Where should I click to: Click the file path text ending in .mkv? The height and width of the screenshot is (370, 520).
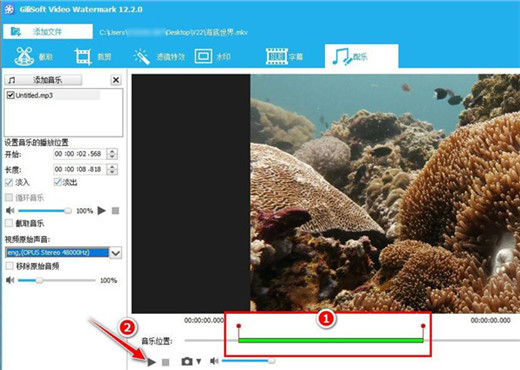(173, 32)
